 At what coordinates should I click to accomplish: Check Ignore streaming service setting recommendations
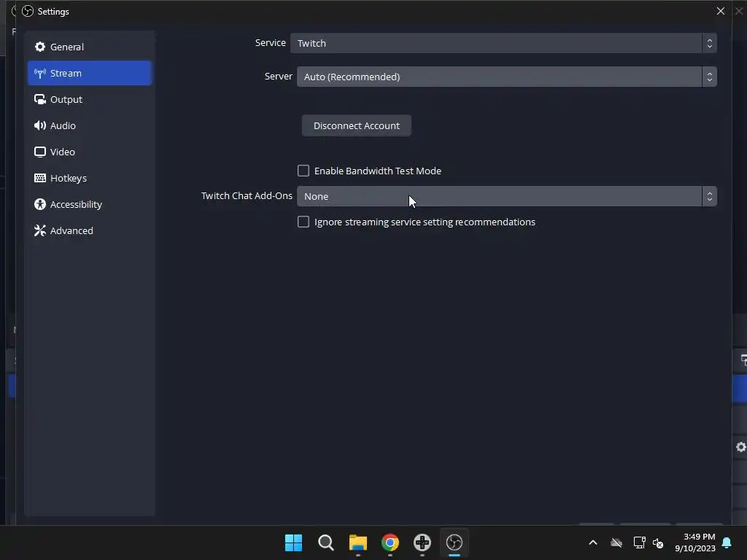pyautogui.click(x=303, y=222)
